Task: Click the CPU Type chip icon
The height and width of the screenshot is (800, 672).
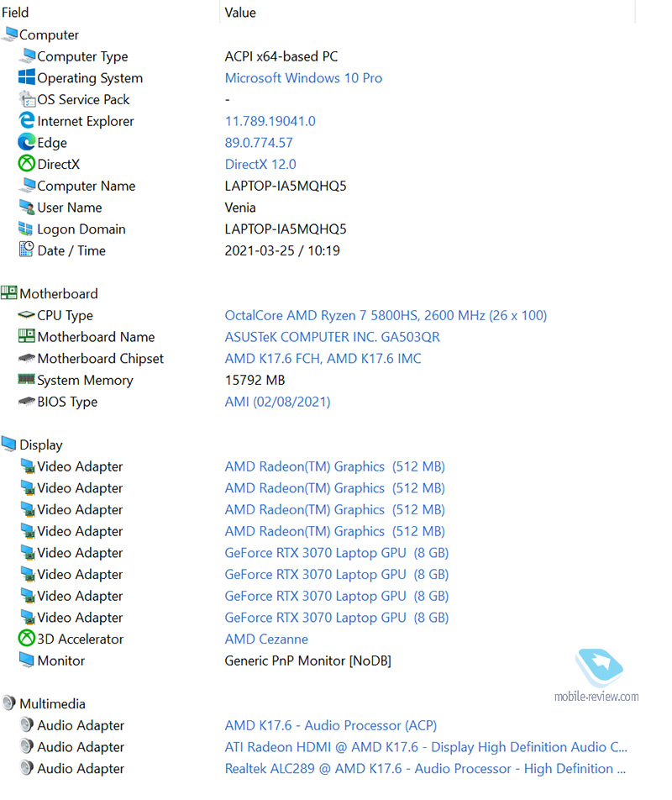Action: coord(27,315)
